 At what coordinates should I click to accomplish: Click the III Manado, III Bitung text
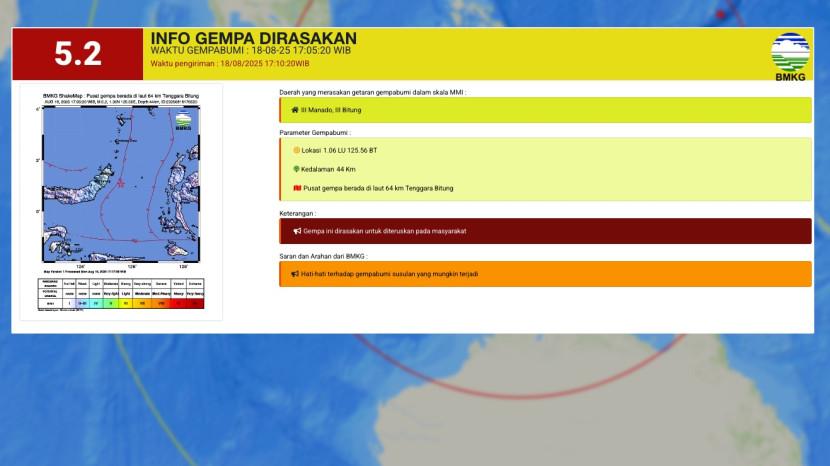[x=335, y=110]
